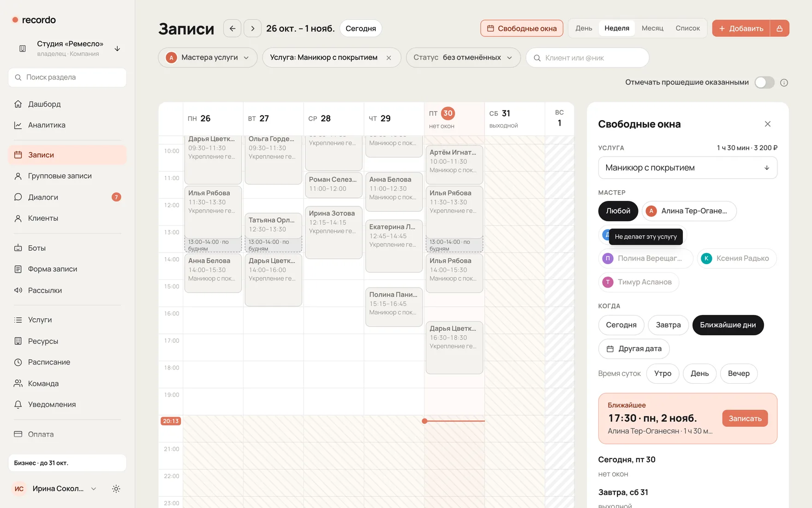812x508 pixels.
Task: Select Любой master chip
Action: point(618,211)
